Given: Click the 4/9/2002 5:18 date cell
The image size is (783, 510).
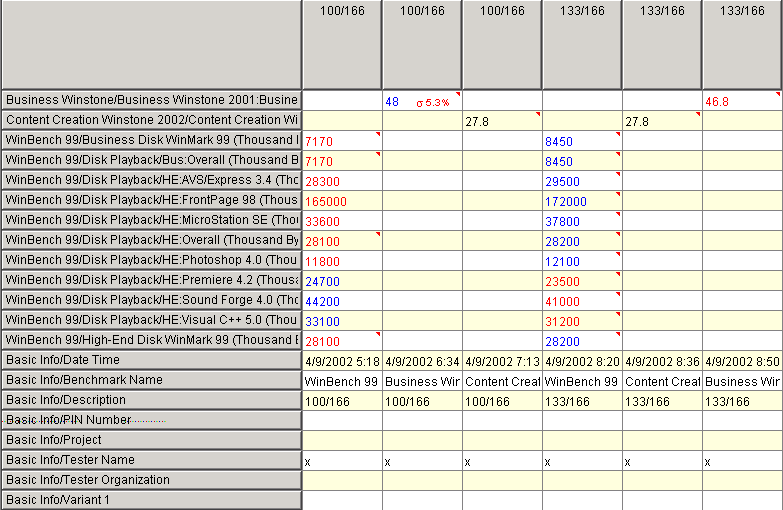Looking at the screenshot, I should tap(342, 361).
